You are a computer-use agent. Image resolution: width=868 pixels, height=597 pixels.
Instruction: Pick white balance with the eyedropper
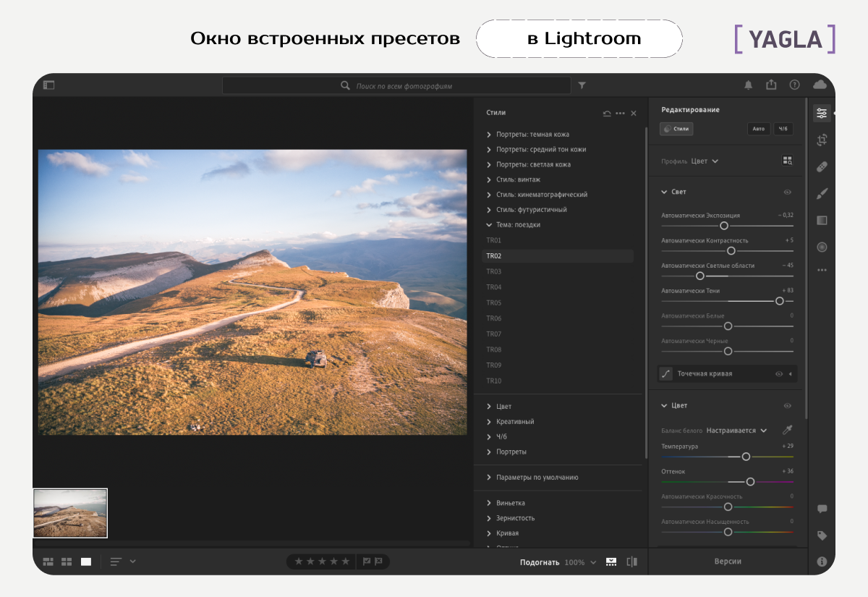click(788, 430)
